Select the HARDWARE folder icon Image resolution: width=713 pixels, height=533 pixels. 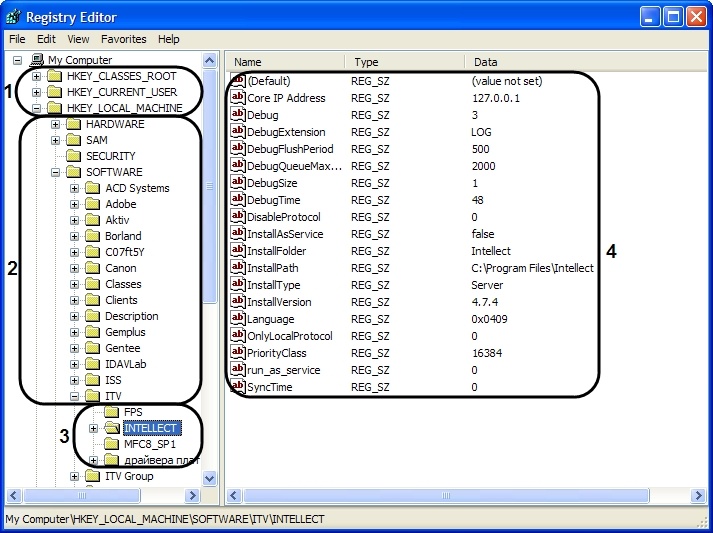pos(73,124)
